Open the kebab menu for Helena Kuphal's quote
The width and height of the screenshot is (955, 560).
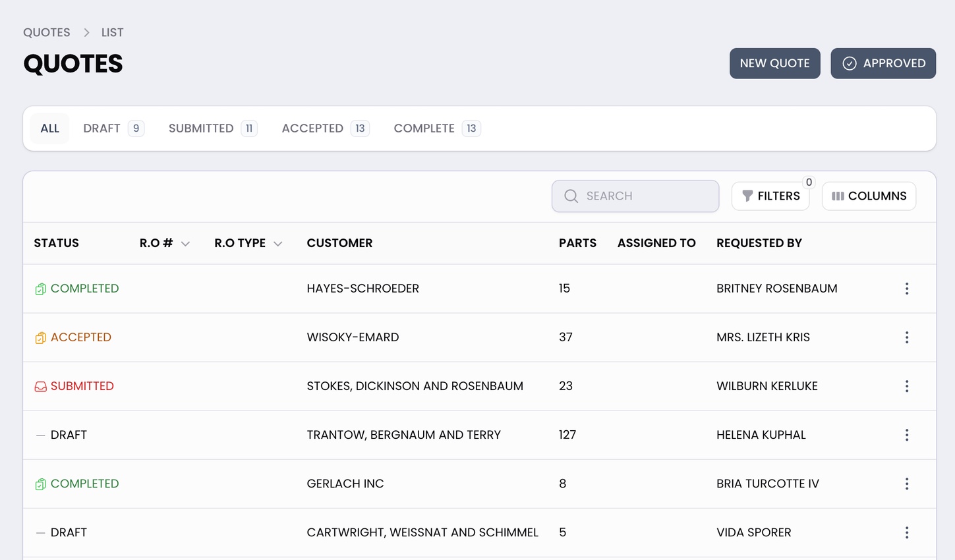point(907,435)
